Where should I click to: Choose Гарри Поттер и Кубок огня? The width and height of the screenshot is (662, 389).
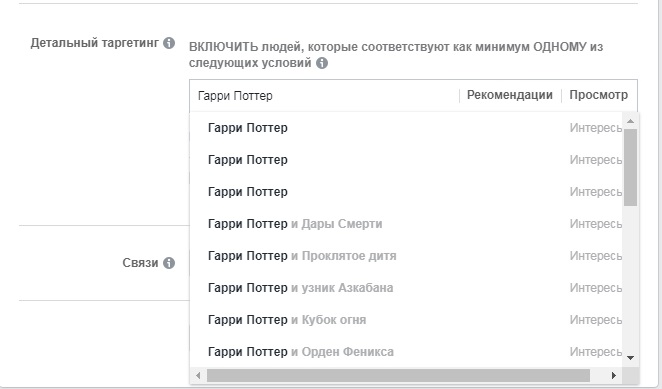[x=407, y=320]
